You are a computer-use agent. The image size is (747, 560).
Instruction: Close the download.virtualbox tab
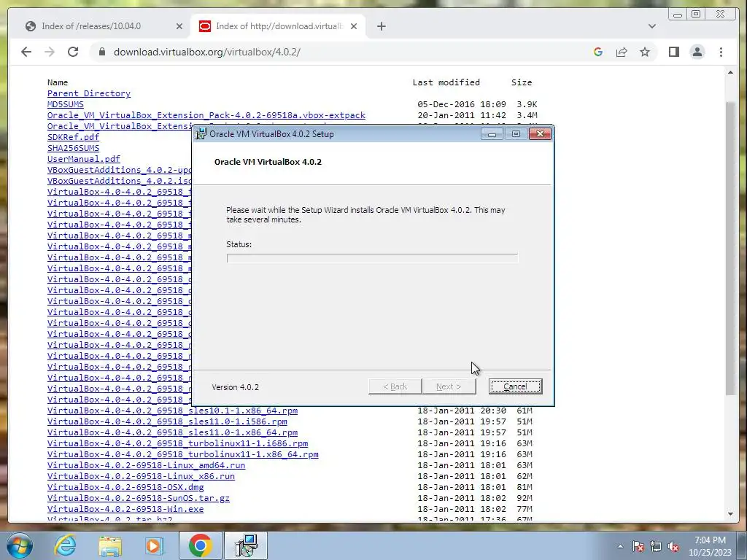(354, 27)
